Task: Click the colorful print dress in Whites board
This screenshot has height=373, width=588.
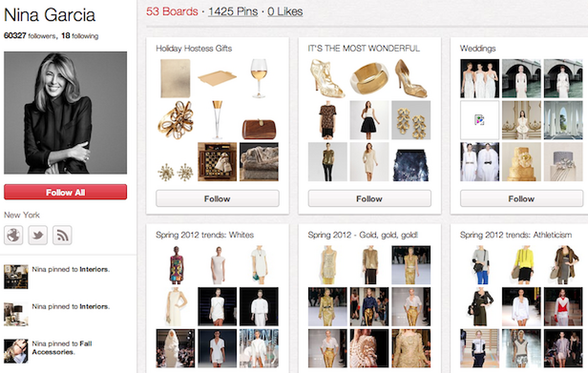Action: point(175,265)
